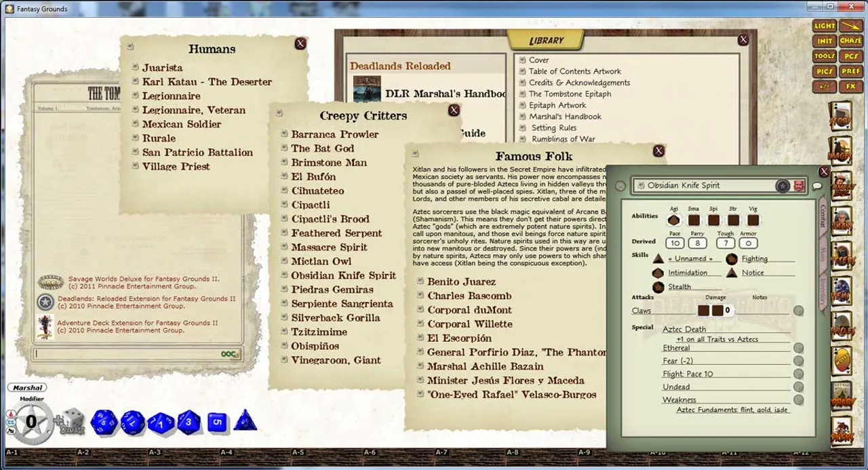Click the Stealth skill label
The image size is (868, 470).
click(x=679, y=287)
